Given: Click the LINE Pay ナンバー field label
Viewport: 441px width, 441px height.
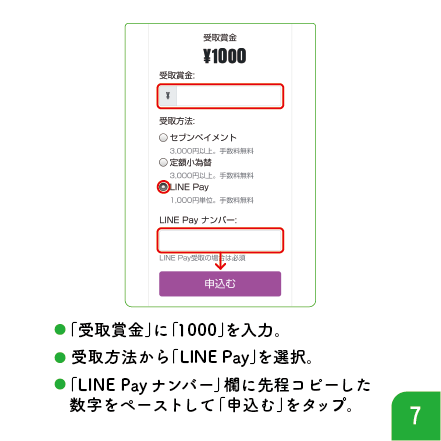Looking at the screenshot, I should (x=198, y=220).
